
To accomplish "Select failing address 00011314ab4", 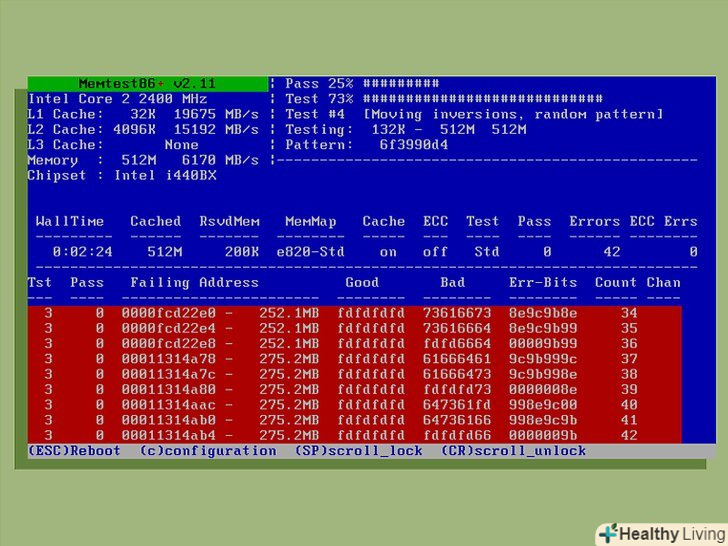I will pos(169,436).
